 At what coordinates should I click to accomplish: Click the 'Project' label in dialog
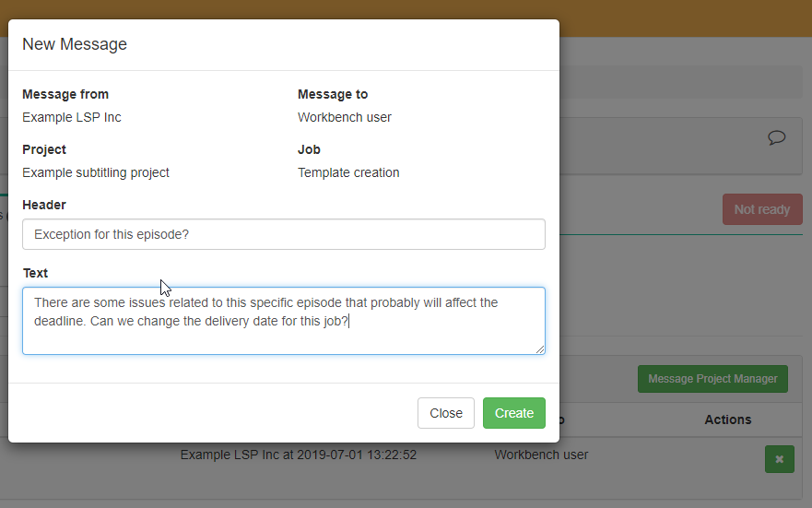44,149
